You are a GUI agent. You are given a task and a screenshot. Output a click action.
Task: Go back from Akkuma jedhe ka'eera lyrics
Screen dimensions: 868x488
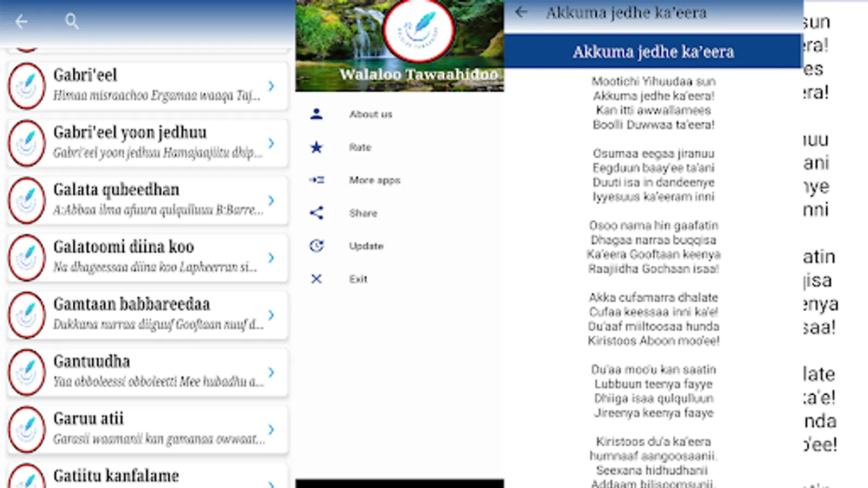521,12
